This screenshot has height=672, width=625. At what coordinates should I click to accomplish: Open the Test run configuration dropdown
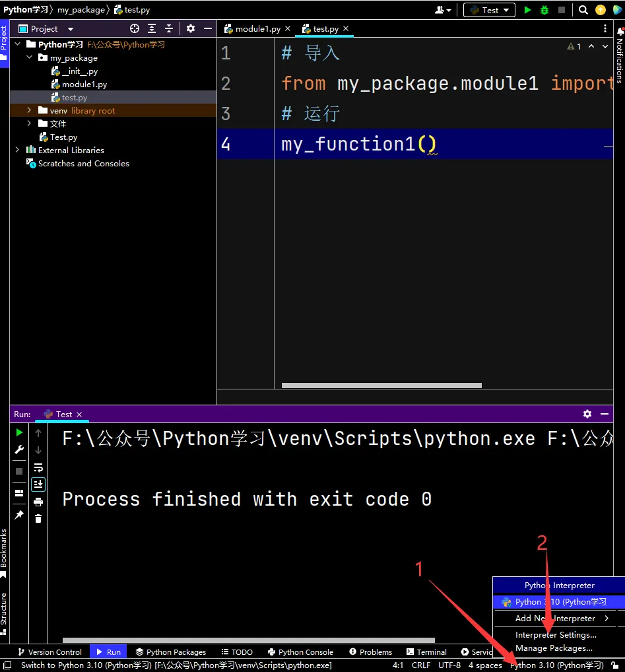pos(489,10)
